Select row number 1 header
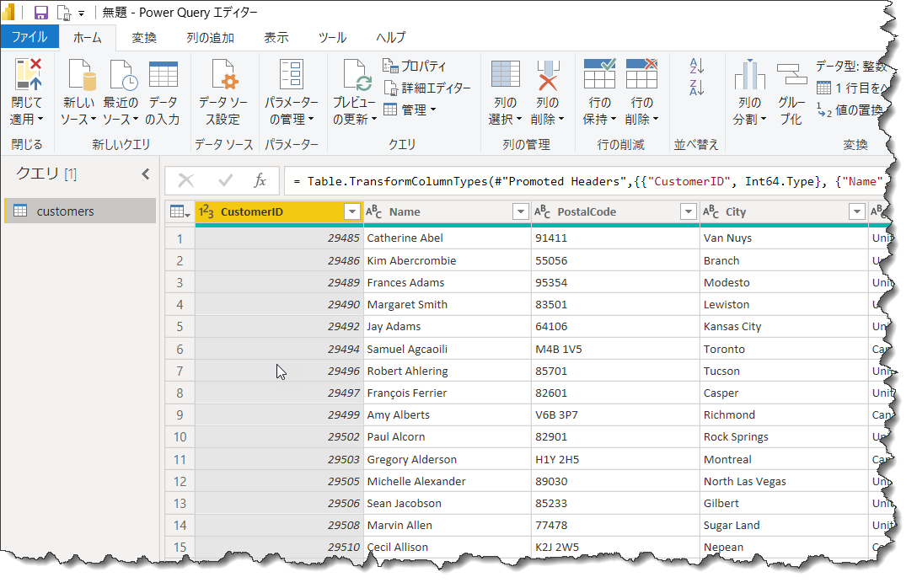Image resolution: width=917 pixels, height=588 pixels. (180, 238)
